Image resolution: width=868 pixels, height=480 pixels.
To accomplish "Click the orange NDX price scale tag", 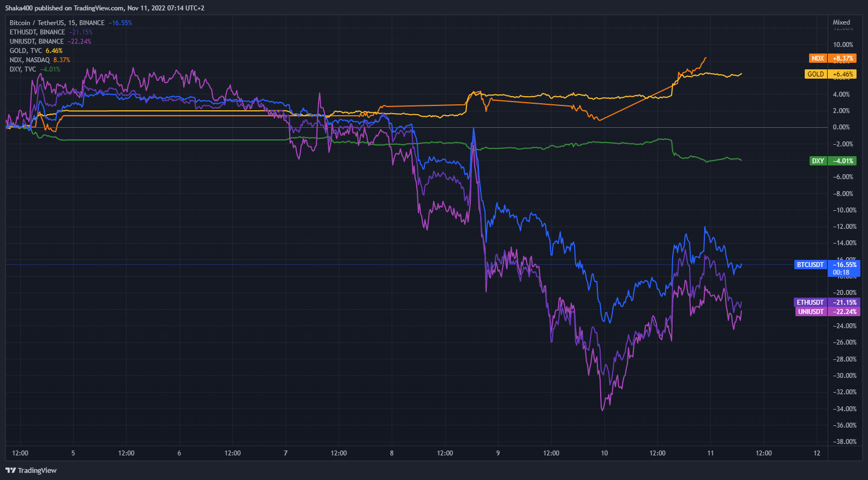I will [818, 58].
